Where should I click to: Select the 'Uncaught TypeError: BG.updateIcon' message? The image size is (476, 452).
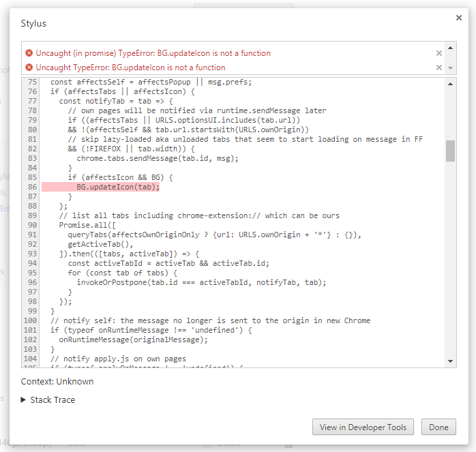[x=130, y=67]
